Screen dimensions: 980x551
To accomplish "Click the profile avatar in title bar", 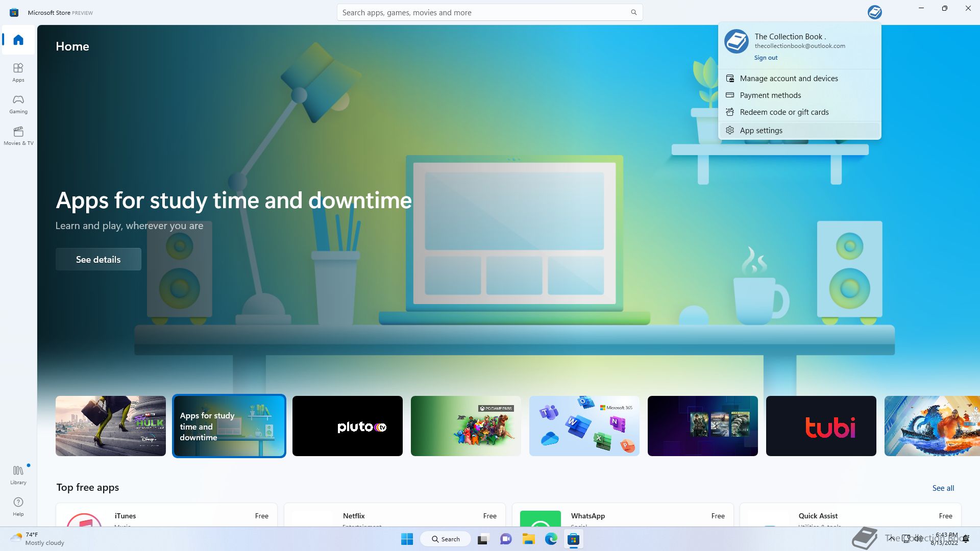I will coord(874,12).
